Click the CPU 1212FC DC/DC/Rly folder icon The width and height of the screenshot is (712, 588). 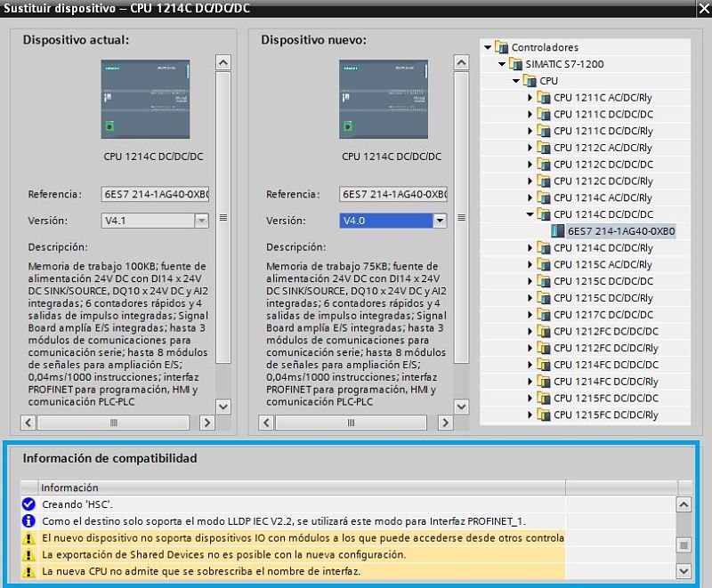(544, 348)
